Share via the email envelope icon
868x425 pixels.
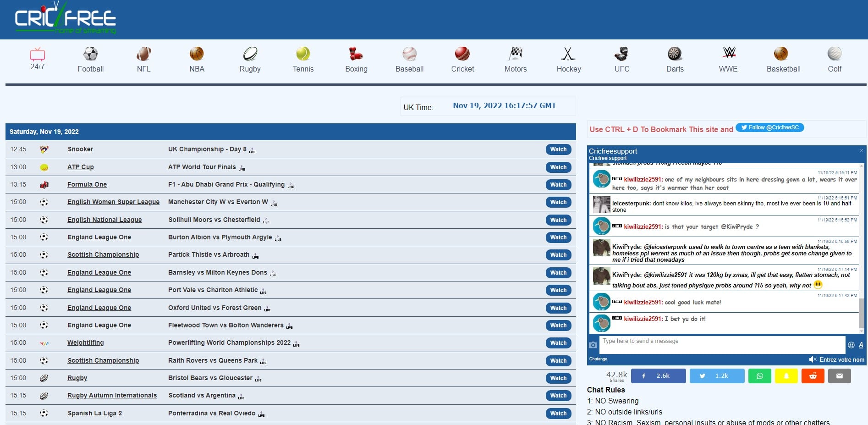point(840,376)
